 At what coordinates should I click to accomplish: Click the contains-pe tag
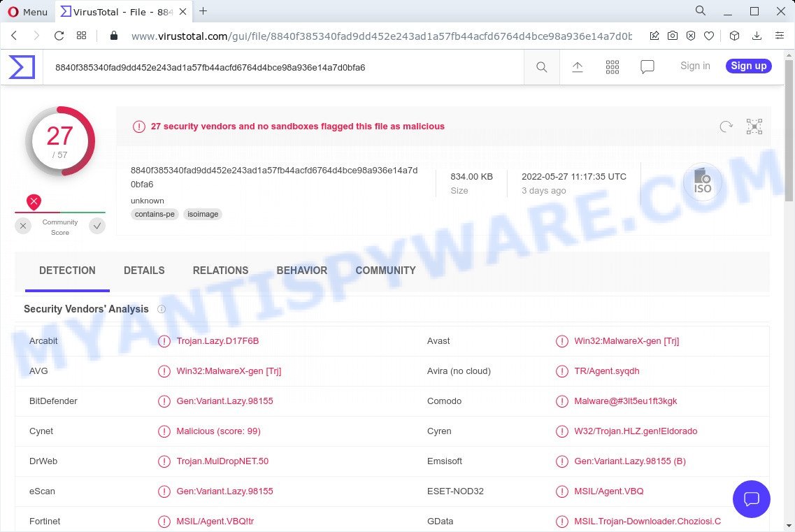(155, 214)
